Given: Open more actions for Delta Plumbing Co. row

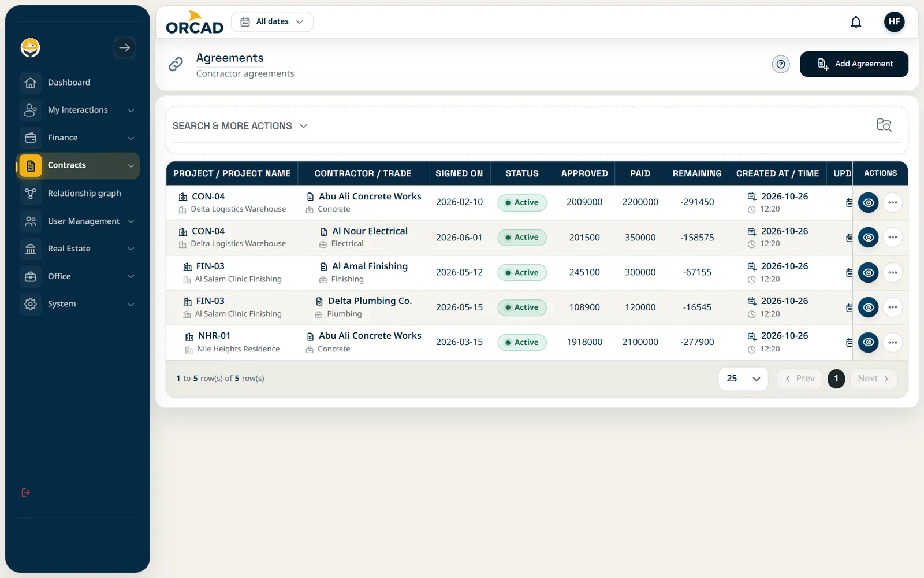Looking at the screenshot, I should point(892,307).
